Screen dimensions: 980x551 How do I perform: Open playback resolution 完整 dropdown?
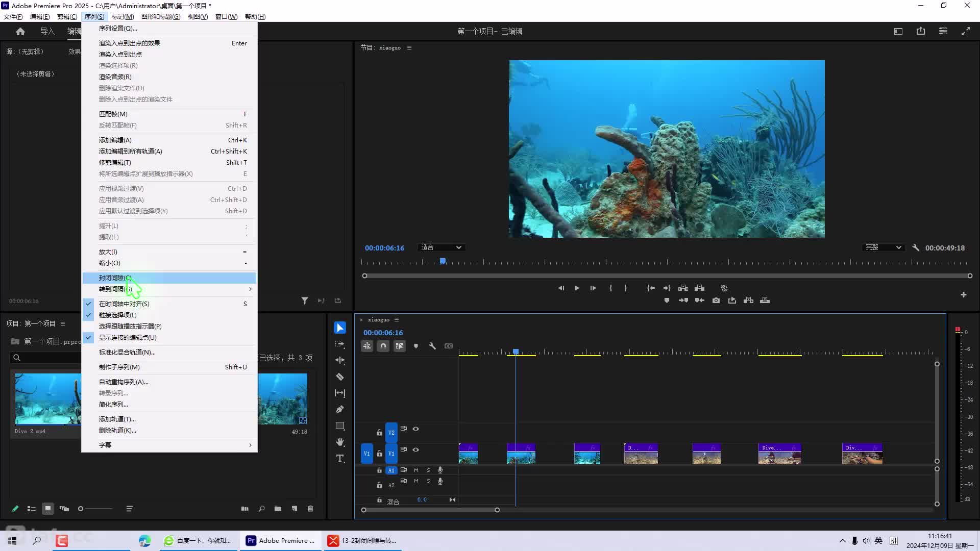tap(884, 247)
